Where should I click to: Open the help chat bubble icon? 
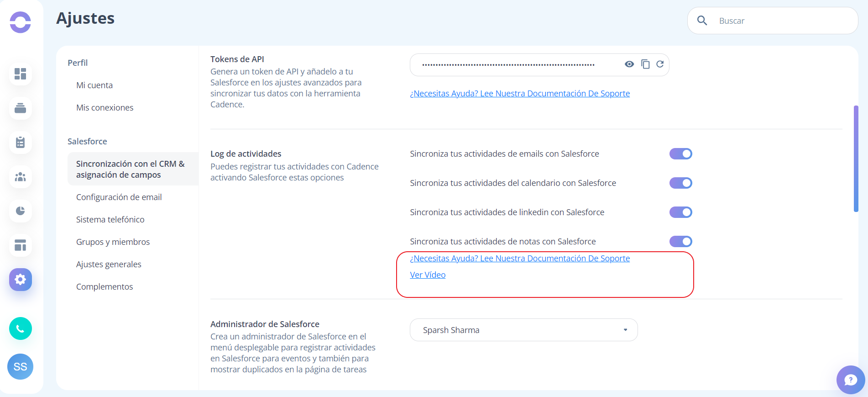click(x=851, y=380)
